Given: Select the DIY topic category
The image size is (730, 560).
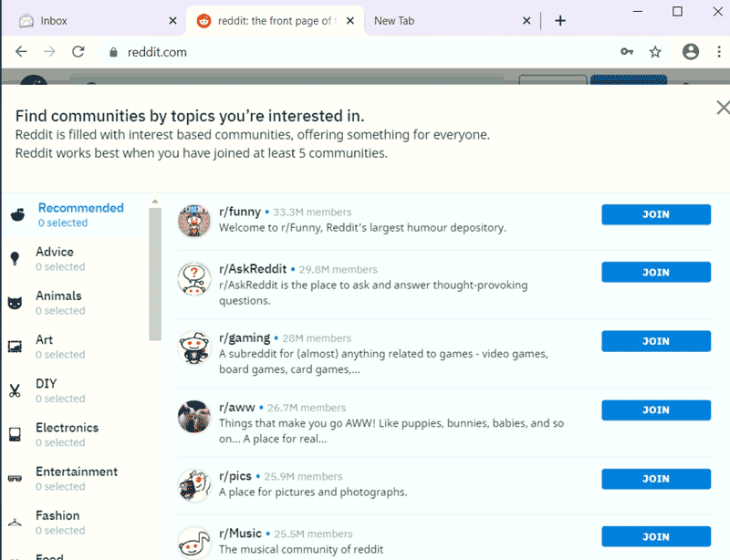Looking at the screenshot, I should 75,390.
